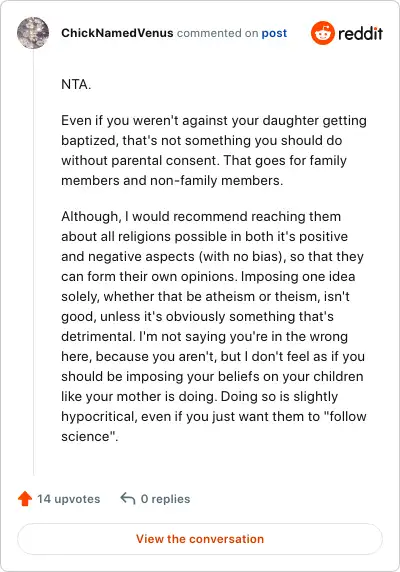Click the "commented on" gray text
This screenshot has width=400, height=572.
tap(218, 33)
